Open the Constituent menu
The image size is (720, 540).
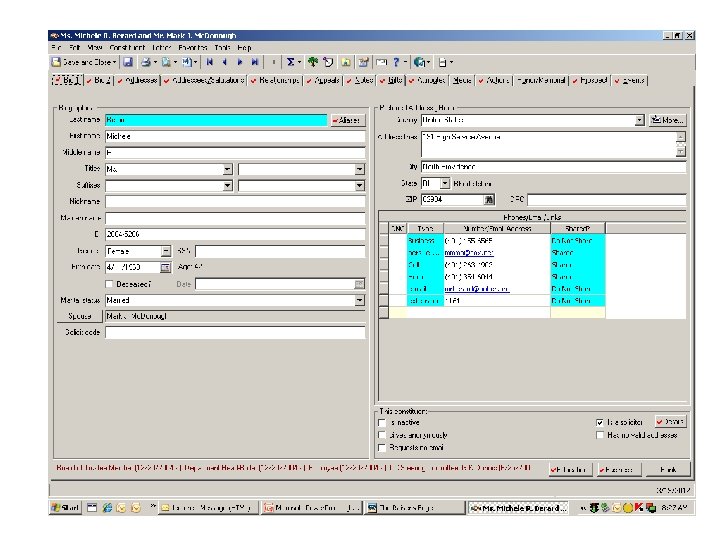pyautogui.click(x=127, y=48)
